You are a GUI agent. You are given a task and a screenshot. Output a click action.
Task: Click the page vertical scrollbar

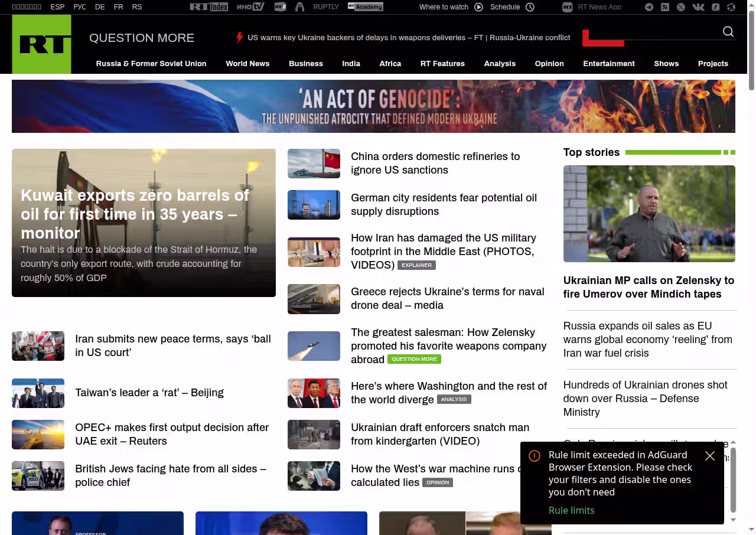751,267
